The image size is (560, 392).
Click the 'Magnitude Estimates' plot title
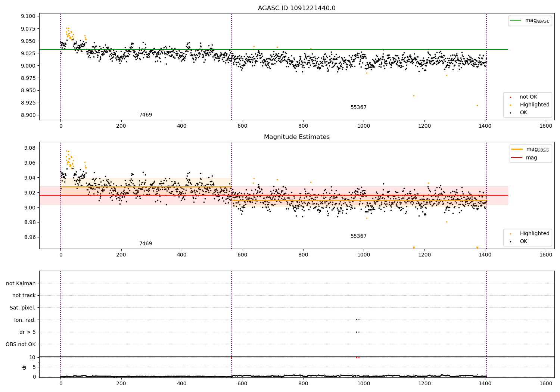coord(296,137)
